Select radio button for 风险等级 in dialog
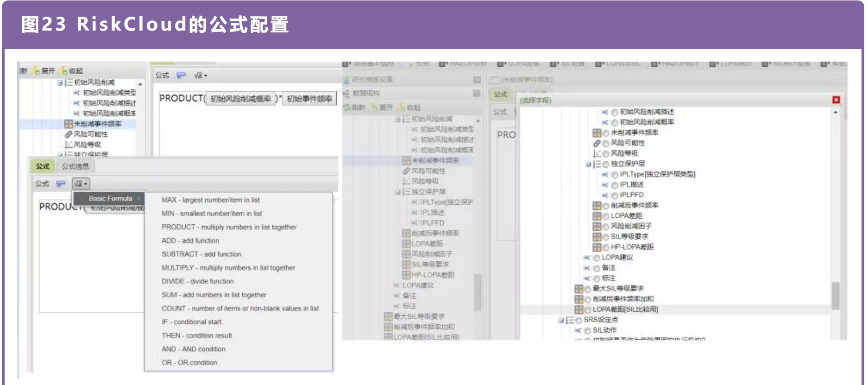 (x=605, y=153)
